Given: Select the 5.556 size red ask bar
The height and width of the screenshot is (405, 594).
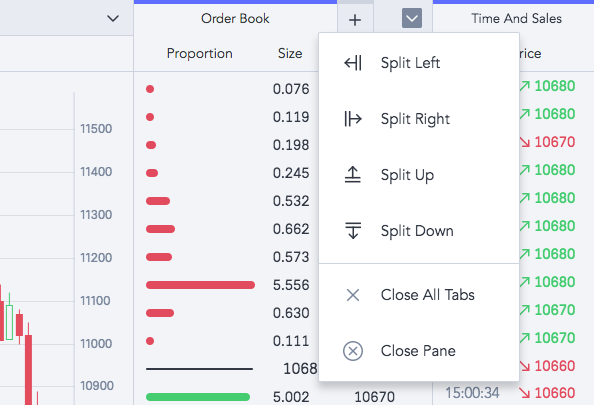Looking at the screenshot, I should click(x=200, y=285).
